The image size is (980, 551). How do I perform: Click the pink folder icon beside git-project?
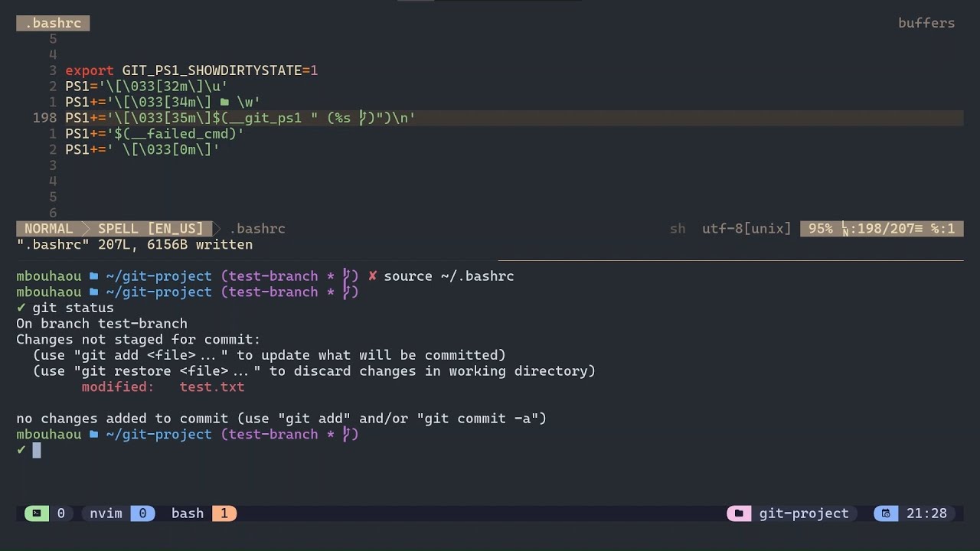pos(739,514)
